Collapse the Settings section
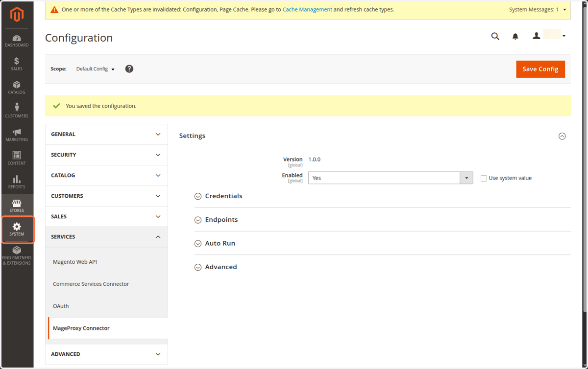 tap(562, 136)
